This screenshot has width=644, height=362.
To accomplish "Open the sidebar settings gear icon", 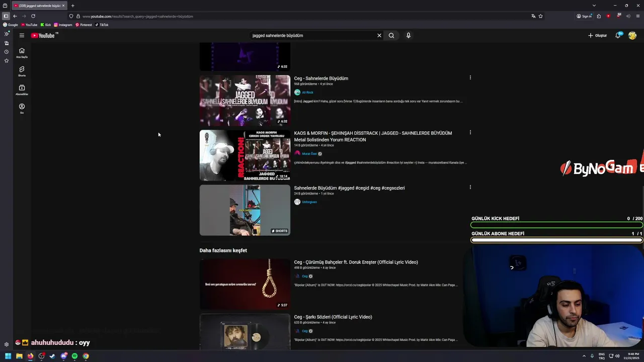I will coord(6,344).
